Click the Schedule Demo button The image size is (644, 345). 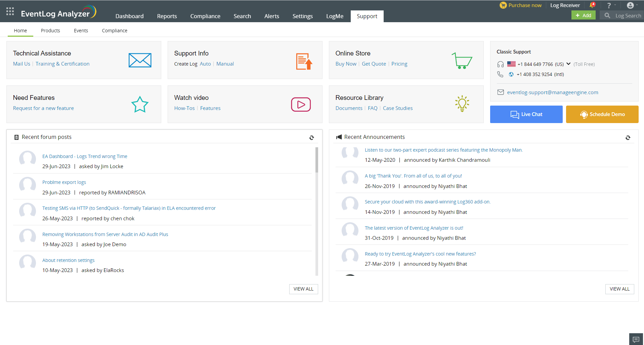tap(602, 114)
